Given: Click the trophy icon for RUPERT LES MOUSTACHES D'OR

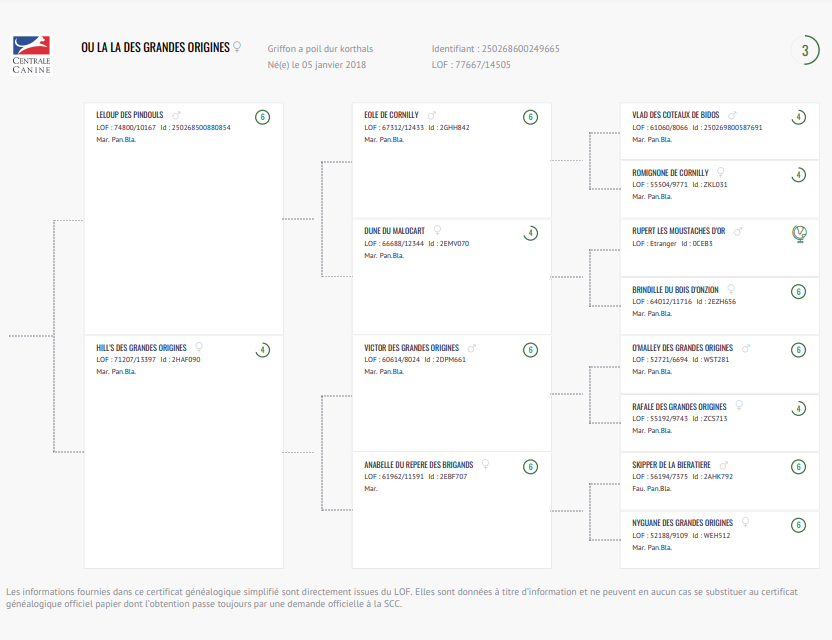Looking at the screenshot, I should (x=799, y=233).
